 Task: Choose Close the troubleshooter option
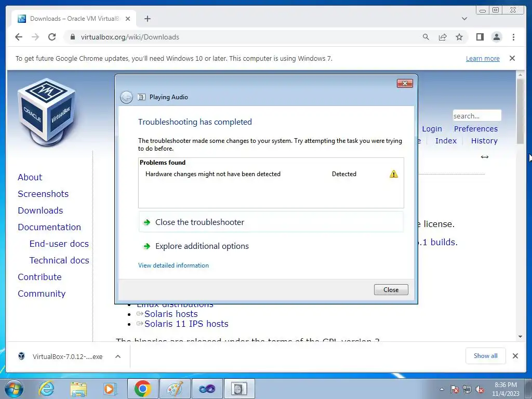[x=271, y=222]
